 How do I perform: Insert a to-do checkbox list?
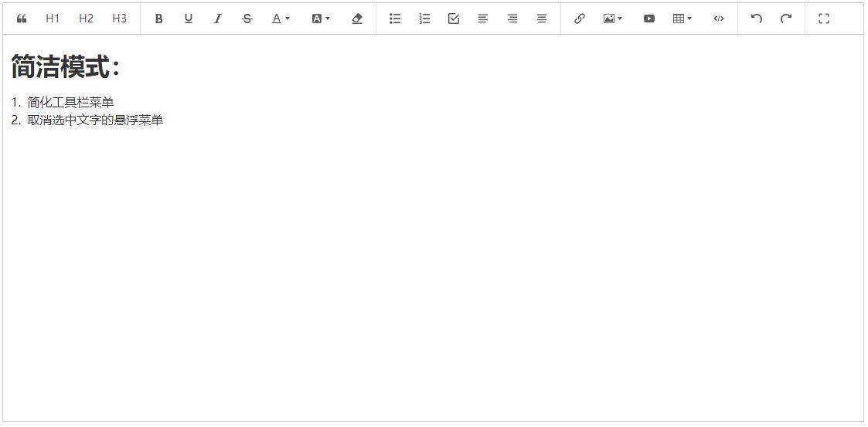[x=454, y=19]
